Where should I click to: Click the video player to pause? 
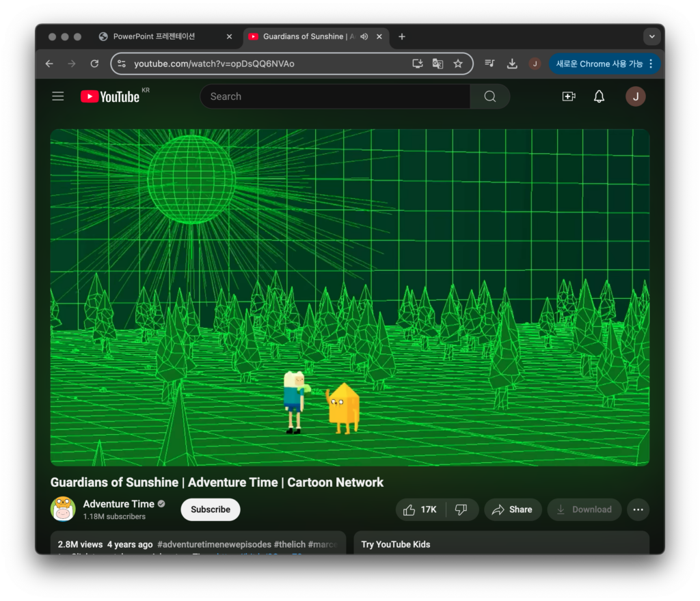click(349, 297)
